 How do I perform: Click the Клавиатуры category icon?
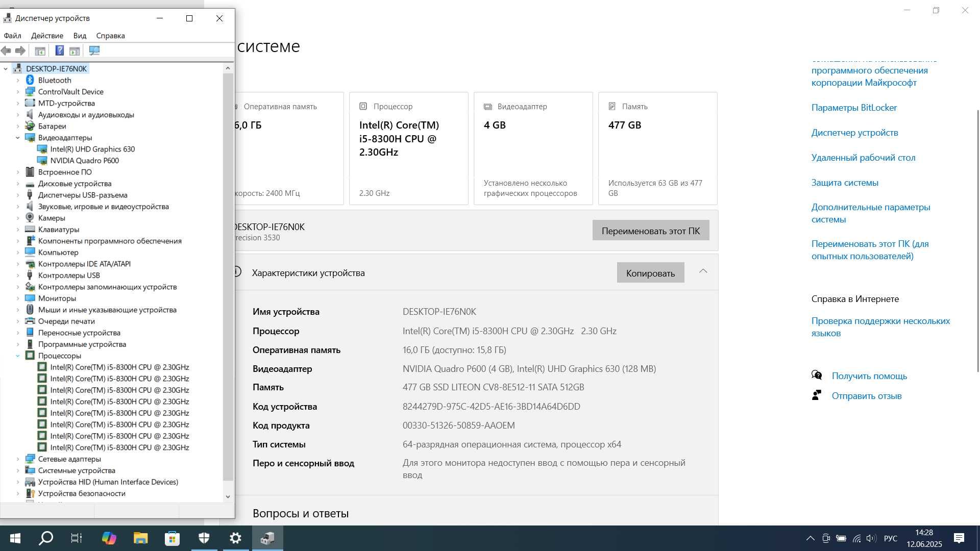(30, 229)
